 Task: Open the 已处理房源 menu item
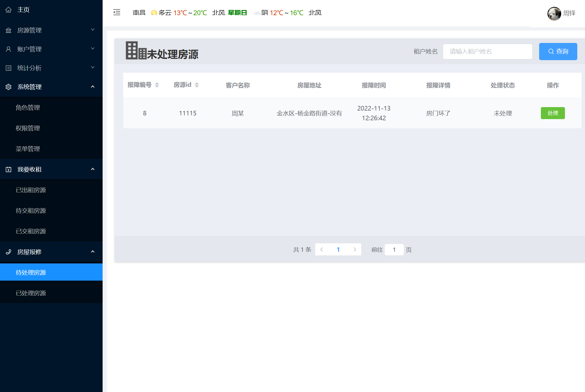coord(31,293)
